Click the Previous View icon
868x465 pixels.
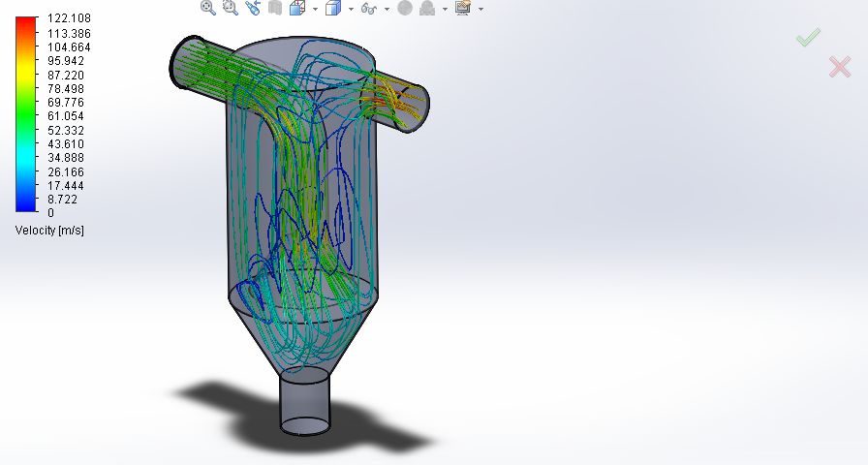tap(253, 7)
